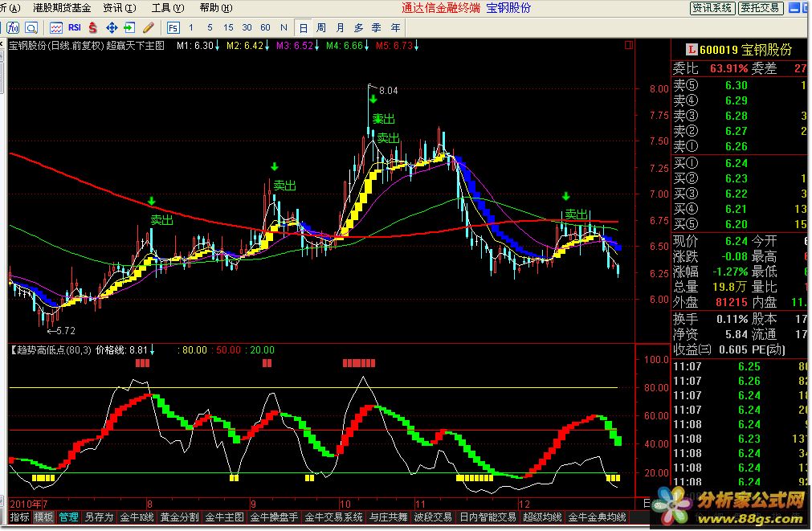Open the 工具(V) menu

tap(168, 8)
